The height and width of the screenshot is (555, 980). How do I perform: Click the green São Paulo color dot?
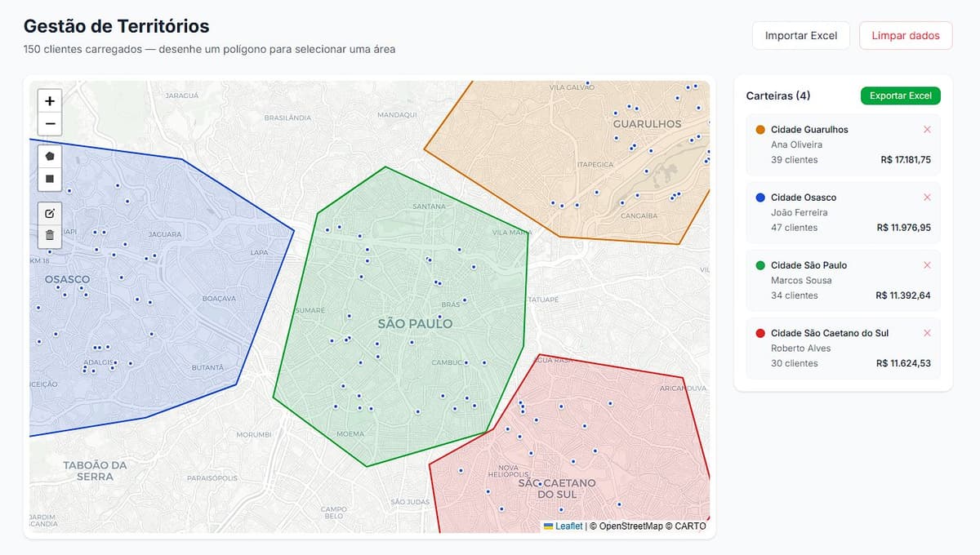[x=760, y=265]
